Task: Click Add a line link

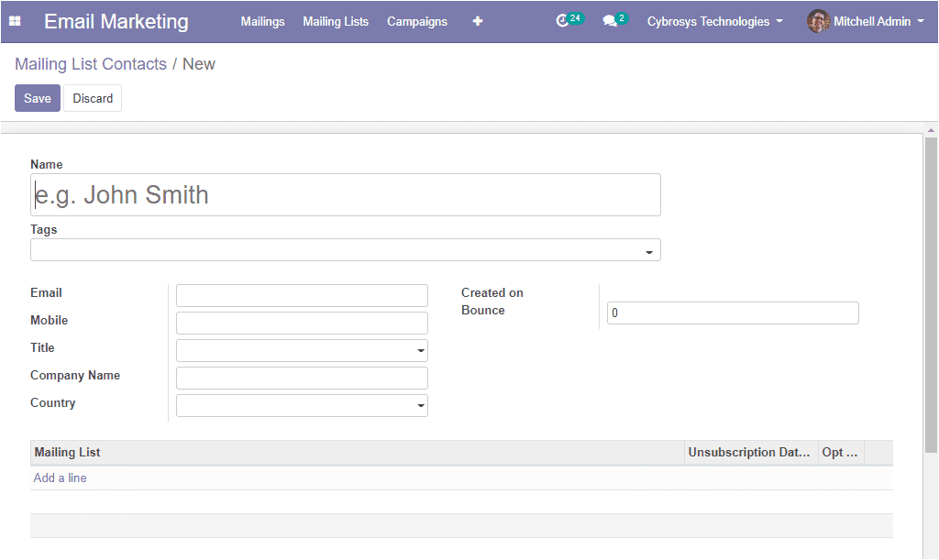Action: [x=60, y=478]
